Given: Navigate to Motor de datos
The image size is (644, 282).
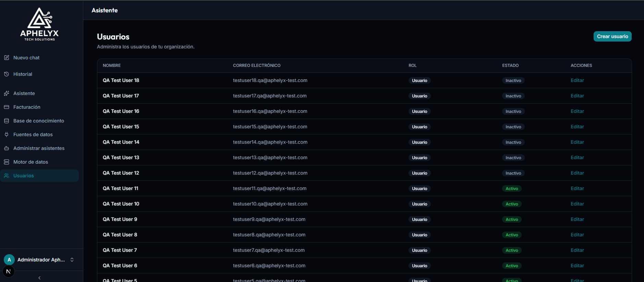Looking at the screenshot, I should pyautogui.click(x=39, y=162).
